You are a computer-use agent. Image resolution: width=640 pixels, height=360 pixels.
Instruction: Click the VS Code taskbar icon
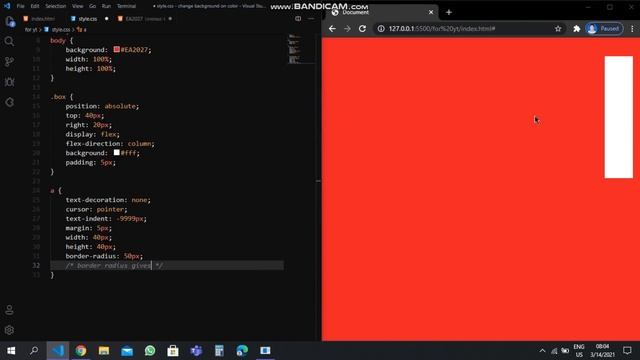pyautogui.click(x=58, y=350)
